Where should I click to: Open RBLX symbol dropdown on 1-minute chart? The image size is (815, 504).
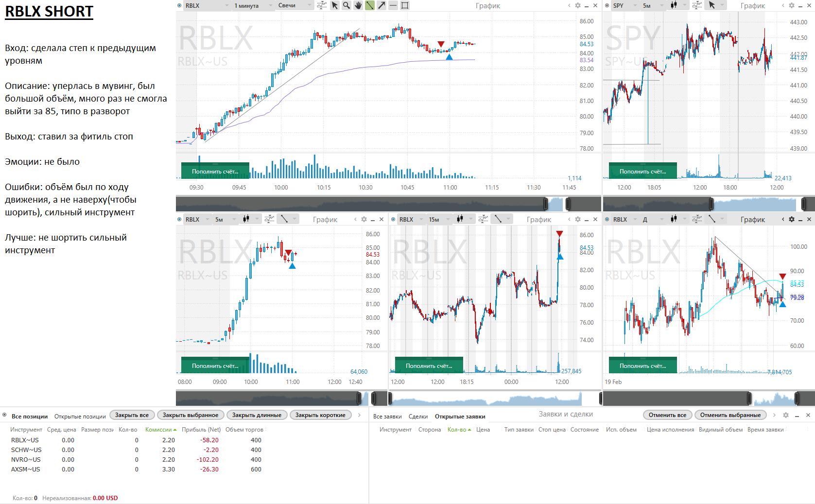click(x=207, y=5)
